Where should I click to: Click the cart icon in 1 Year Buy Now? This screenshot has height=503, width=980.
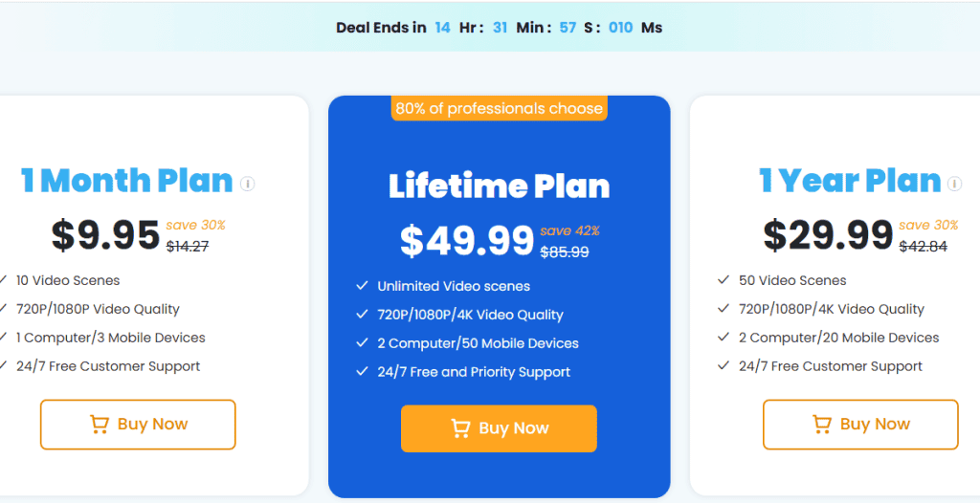[822, 425]
